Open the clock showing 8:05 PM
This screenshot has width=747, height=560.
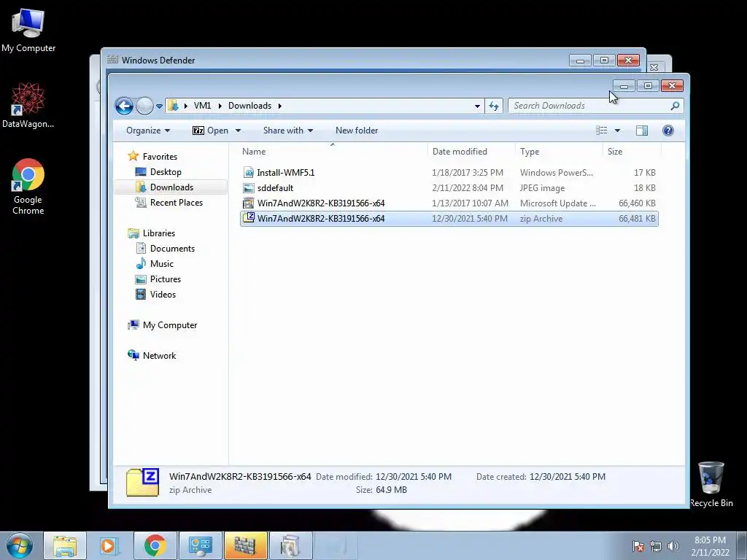[x=710, y=546]
